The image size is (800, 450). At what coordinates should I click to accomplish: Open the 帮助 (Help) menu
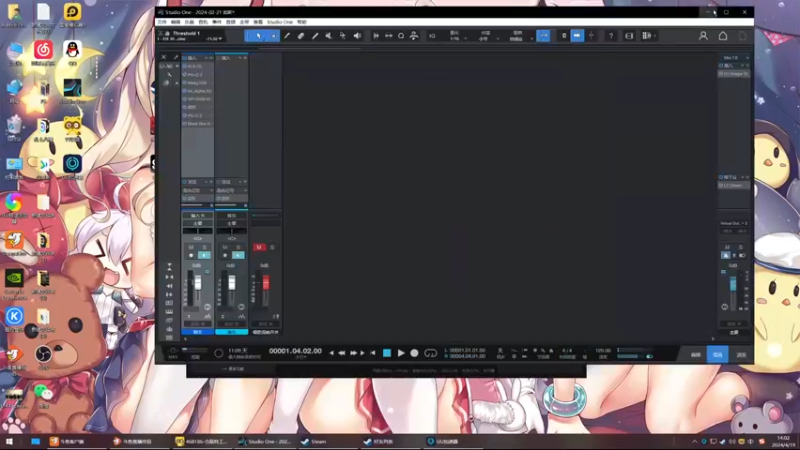click(x=302, y=22)
